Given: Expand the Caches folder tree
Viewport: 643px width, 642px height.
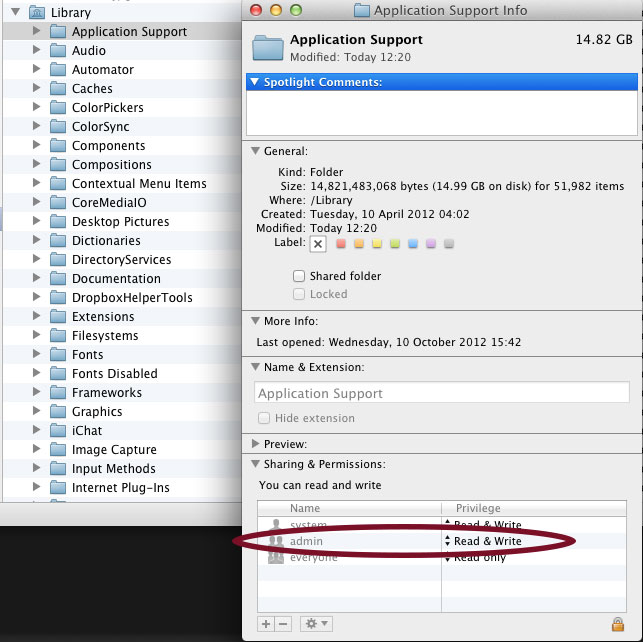Looking at the screenshot, I should 37,89.
